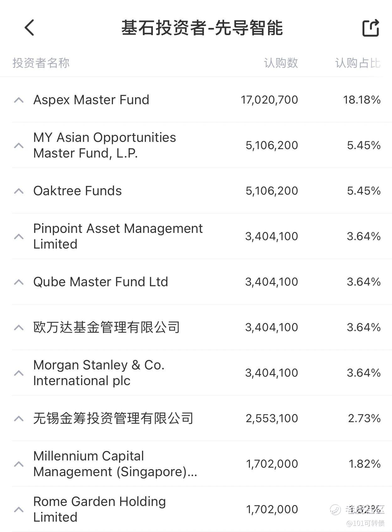Select the page title 基石投资者-先导智能
392x532 pixels.
tap(202, 28)
